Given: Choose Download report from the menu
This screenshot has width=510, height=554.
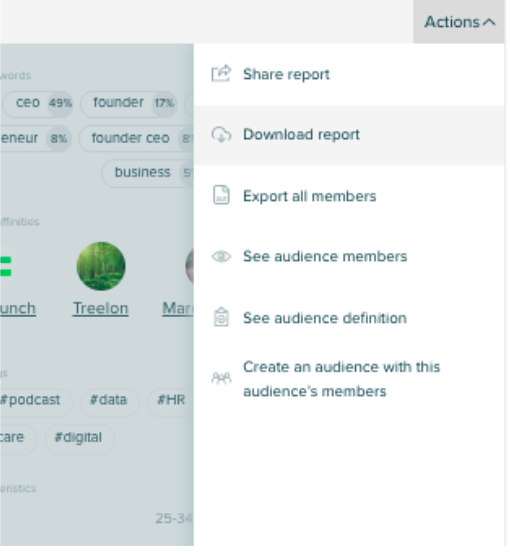Looking at the screenshot, I should pos(349,135).
